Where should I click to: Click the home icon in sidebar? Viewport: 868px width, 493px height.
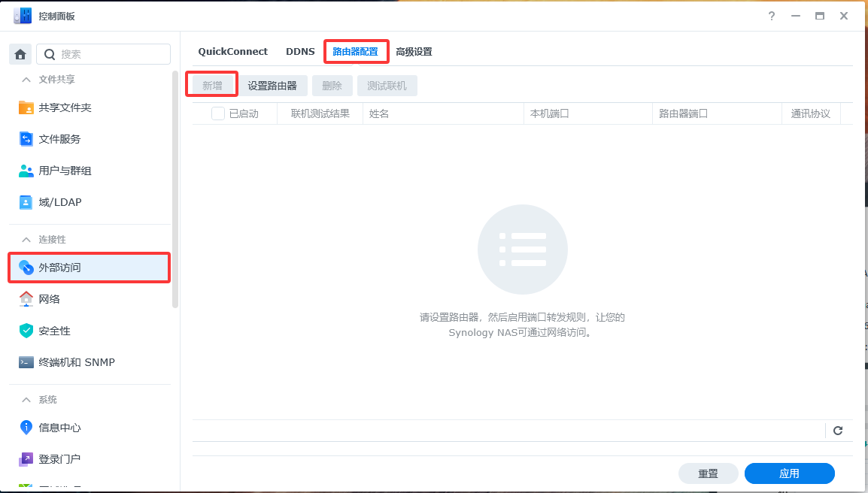click(20, 54)
